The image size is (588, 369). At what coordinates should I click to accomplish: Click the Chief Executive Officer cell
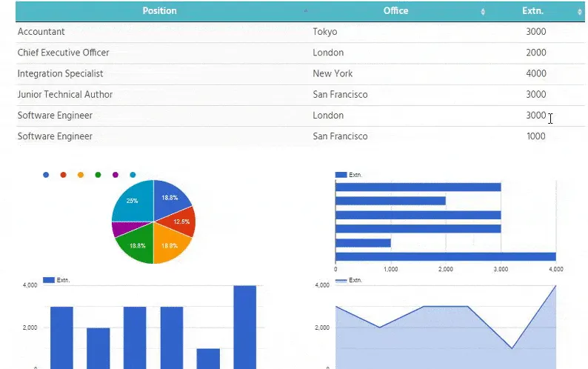pyautogui.click(x=63, y=53)
